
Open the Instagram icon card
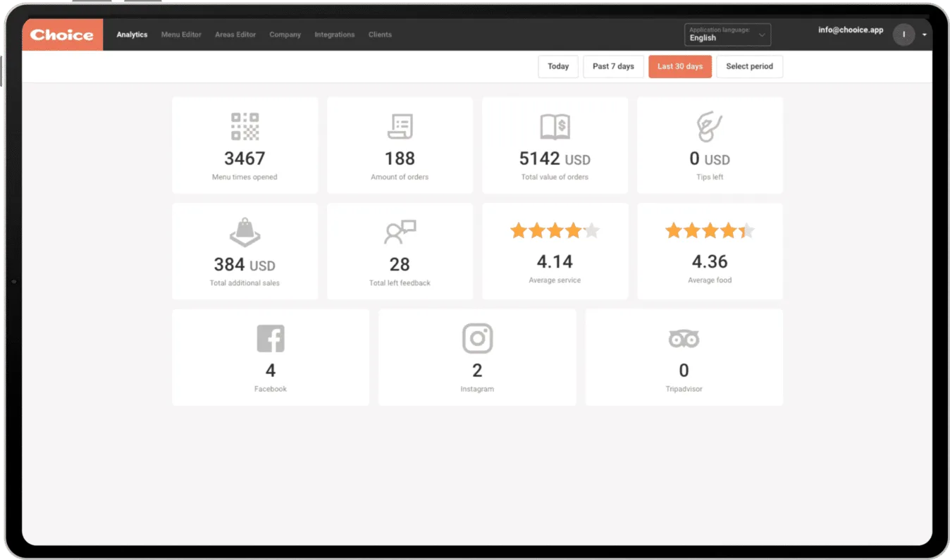tap(477, 338)
